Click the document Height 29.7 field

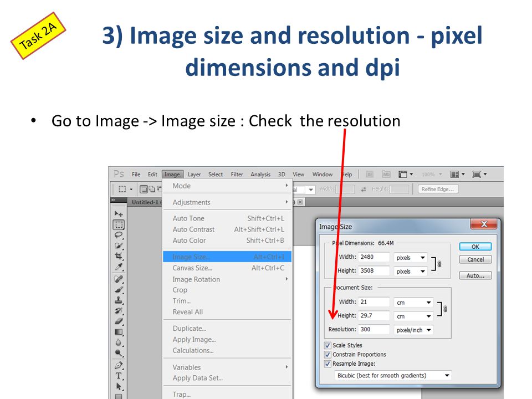[x=374, y=315]
